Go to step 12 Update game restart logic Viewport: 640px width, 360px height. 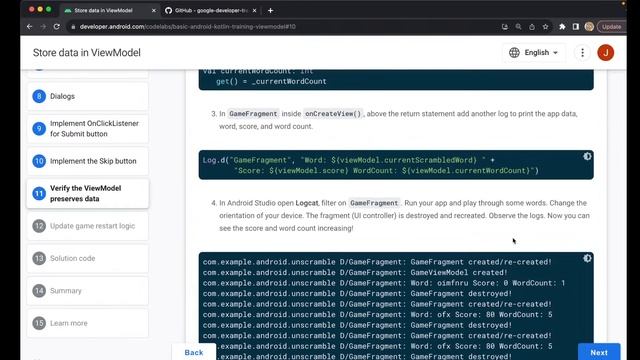tap(88, 226)
